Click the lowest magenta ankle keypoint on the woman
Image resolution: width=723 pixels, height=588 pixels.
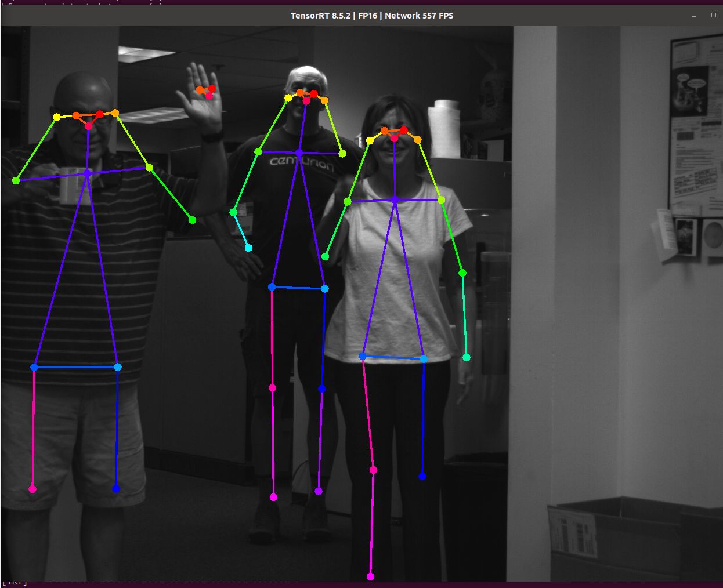click(x=370, y=576)
